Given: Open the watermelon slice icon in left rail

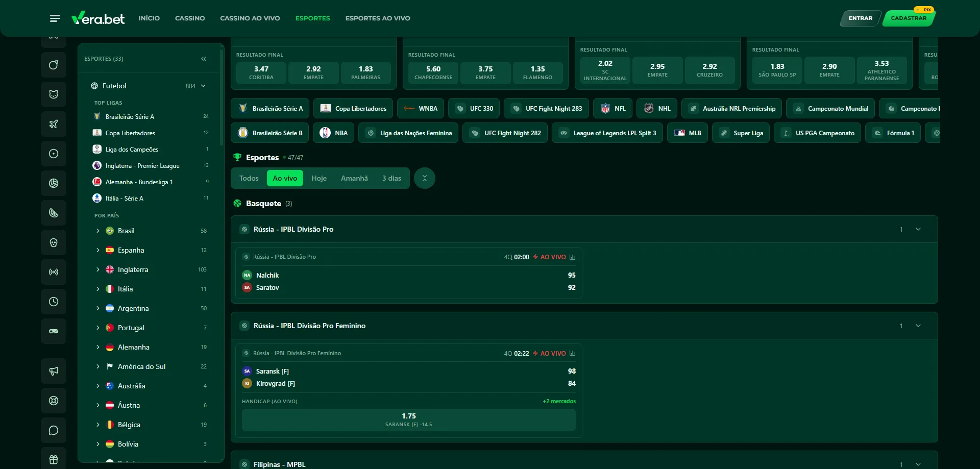Looking at the screenshot, I should (54, 213).
